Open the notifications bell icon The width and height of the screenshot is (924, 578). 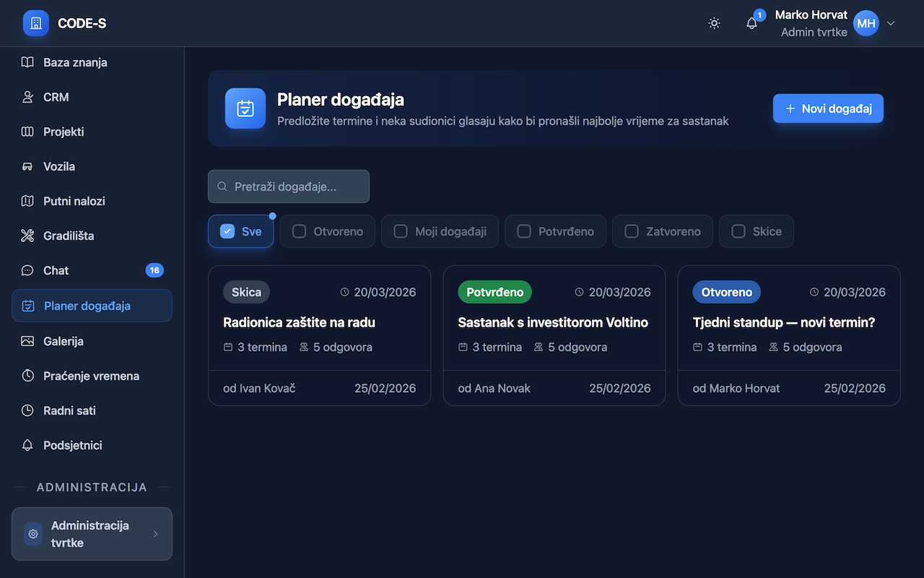click(751, 23)
